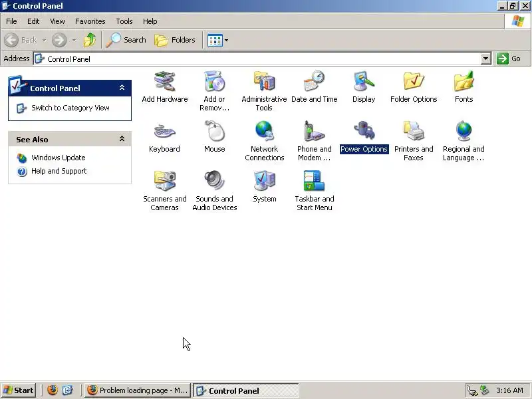The height and width of the screenshot is (399, 532).
Task: Open the Folder Options icon
Action: (x=414, y=81)
